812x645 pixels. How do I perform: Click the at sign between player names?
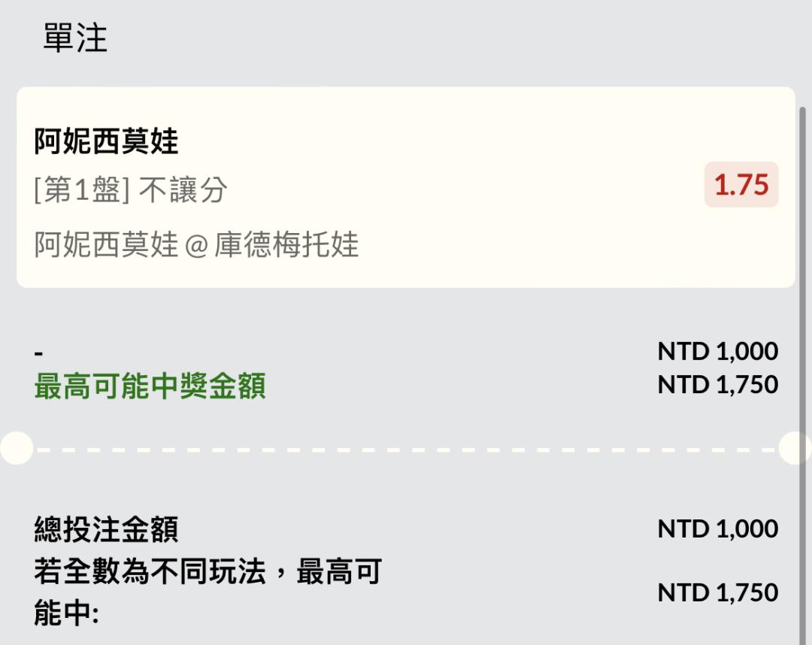(196, 246)
